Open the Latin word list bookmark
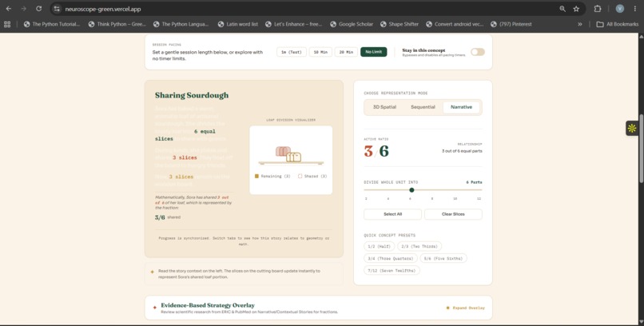This screenshot has width=644, height=326. [x=238, y=24]
